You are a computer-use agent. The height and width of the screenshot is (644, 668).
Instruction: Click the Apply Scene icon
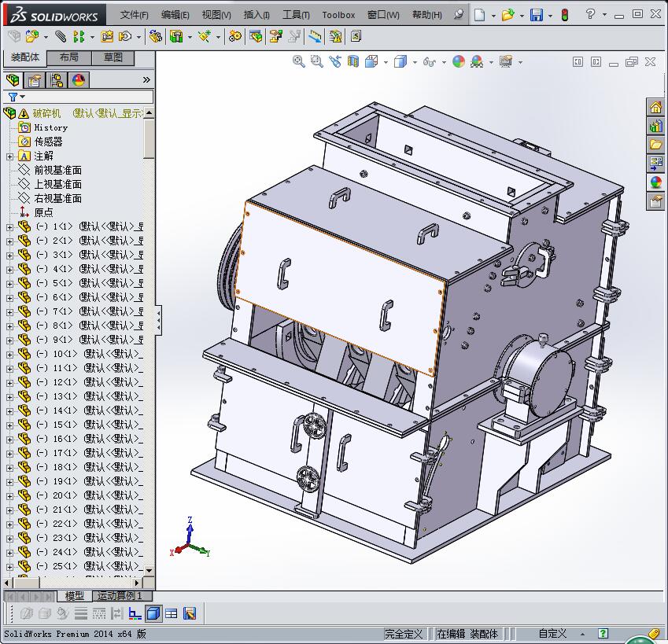coord(477,61)
